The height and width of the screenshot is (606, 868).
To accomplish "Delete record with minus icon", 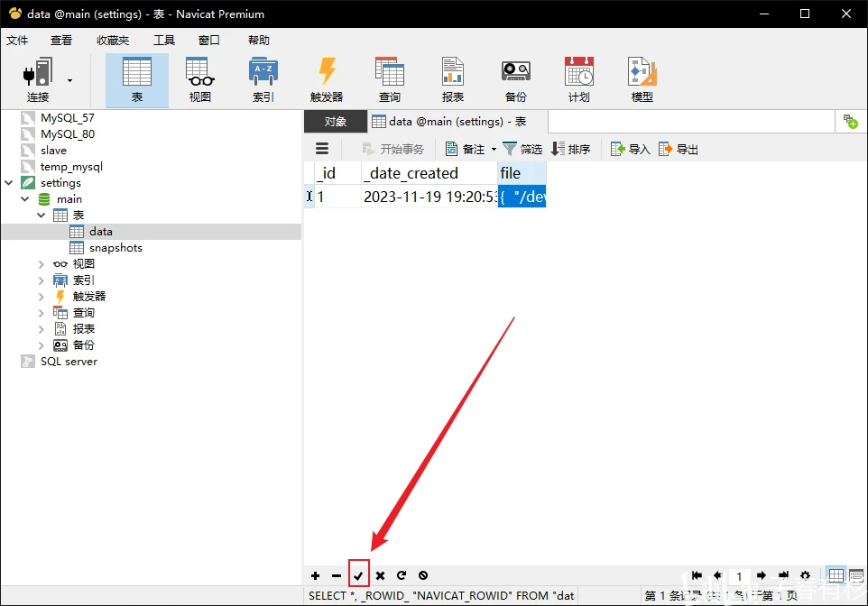I will (x=337, y=575).
